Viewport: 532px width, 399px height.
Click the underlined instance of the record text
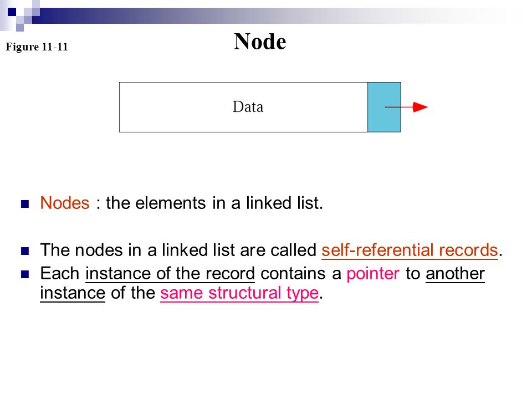click(x=170, y=273)
